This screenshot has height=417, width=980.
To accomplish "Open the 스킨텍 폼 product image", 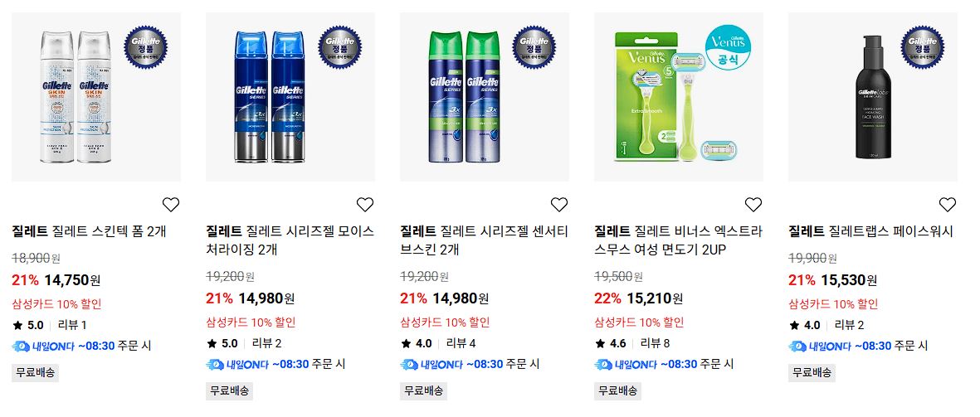I will (96, 97).
